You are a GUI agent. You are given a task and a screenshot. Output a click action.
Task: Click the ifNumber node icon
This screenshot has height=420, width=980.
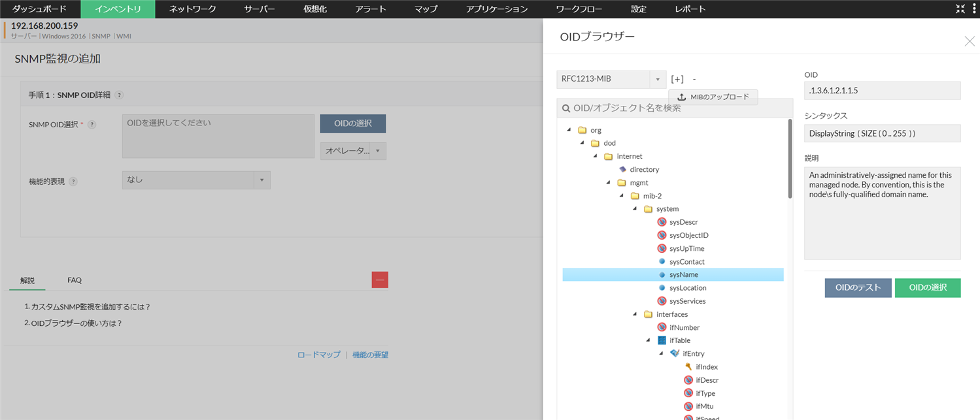[x=662, y=327]
